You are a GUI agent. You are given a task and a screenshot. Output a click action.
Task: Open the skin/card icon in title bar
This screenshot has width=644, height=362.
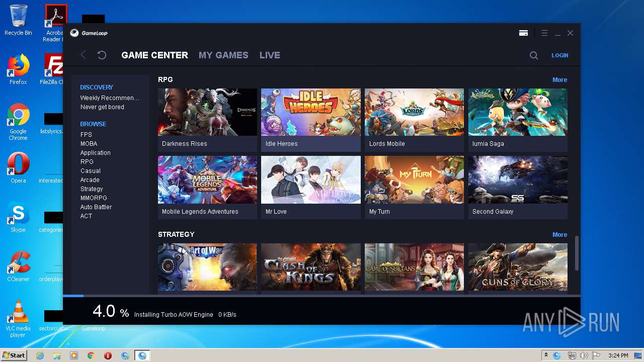pyautogui.click(x=523, y=33)
